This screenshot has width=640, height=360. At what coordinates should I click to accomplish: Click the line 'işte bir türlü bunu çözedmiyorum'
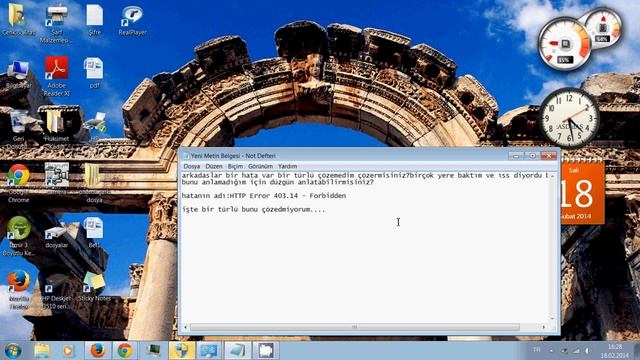tap(253, 209)
